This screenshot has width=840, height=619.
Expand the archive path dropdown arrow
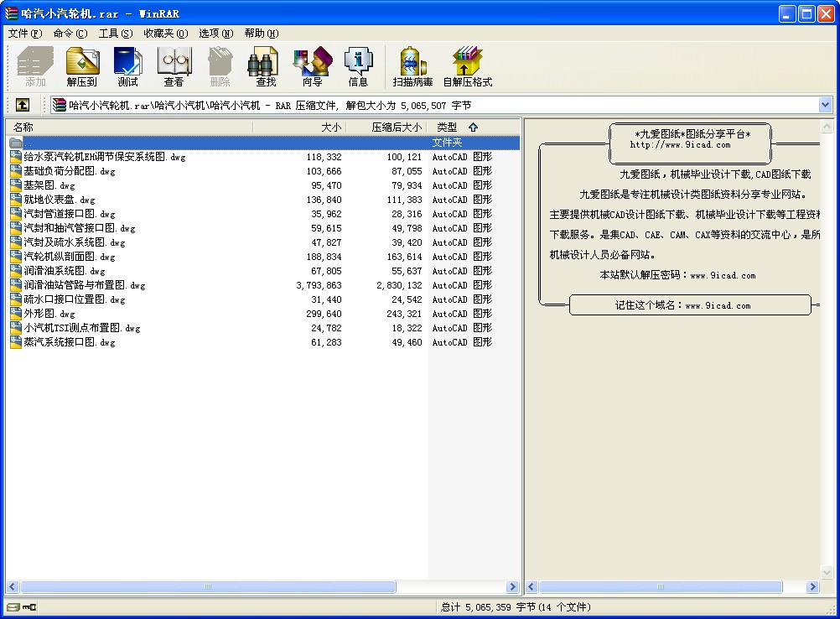coord(825,105)
